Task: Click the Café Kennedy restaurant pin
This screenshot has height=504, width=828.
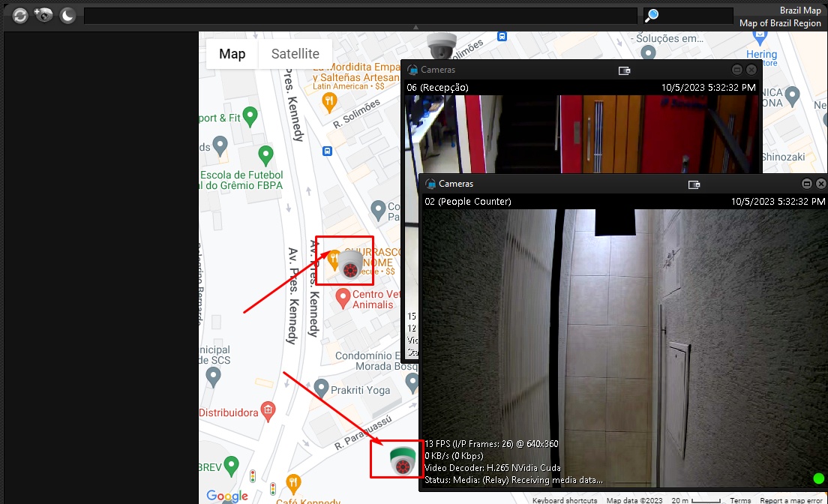Action: tap(293, 484)
